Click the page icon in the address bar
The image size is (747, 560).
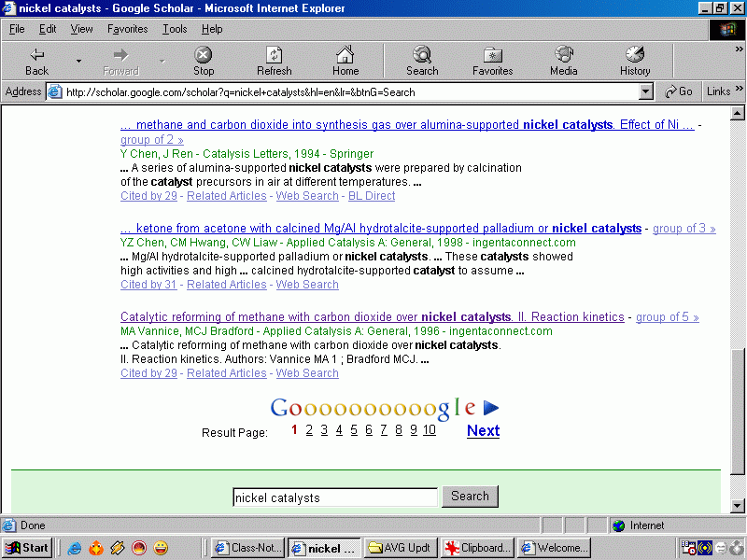pos(55,91)
